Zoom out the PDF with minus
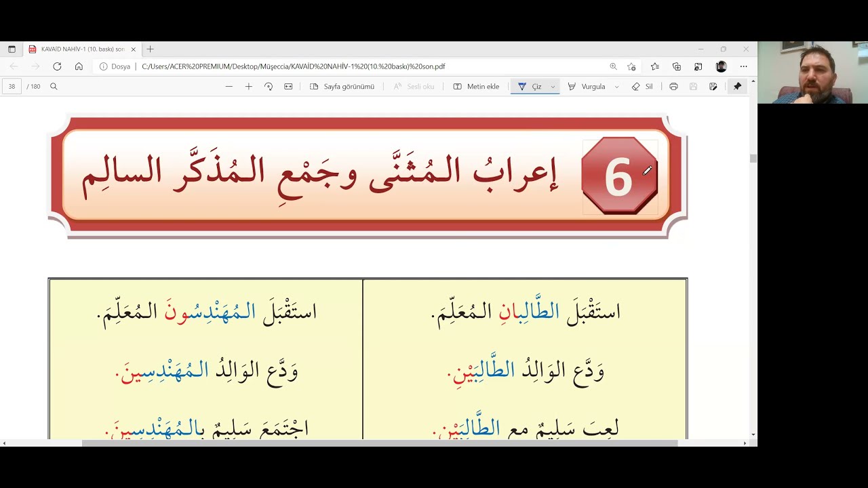Screen dimensions: 868x488 pos(229,87)
